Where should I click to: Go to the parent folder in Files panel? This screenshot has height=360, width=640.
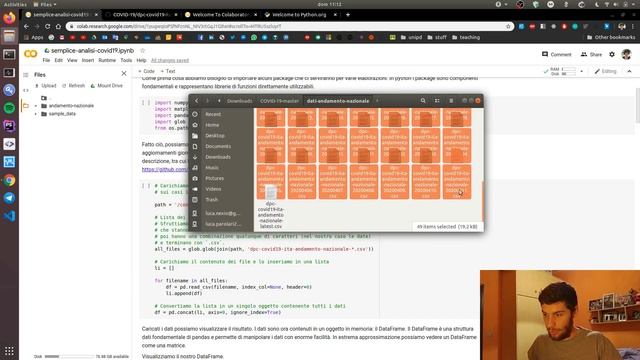pos(44,98)
